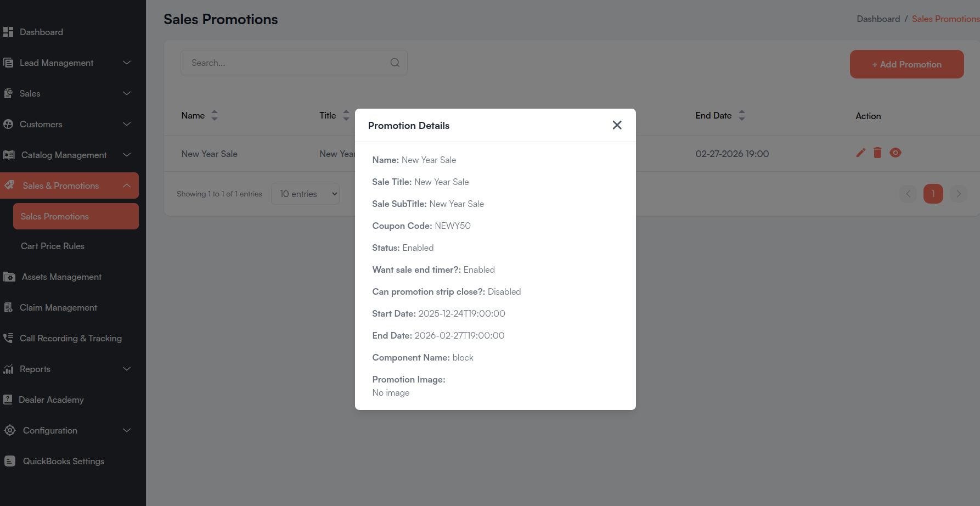The image size is (980, 506).
Task: Click the Reports chart icon
Action: click(8, 369)
